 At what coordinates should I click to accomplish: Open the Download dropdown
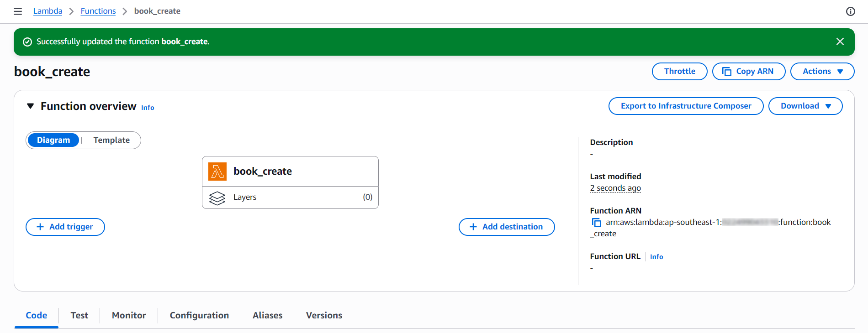tap(805, 106)
